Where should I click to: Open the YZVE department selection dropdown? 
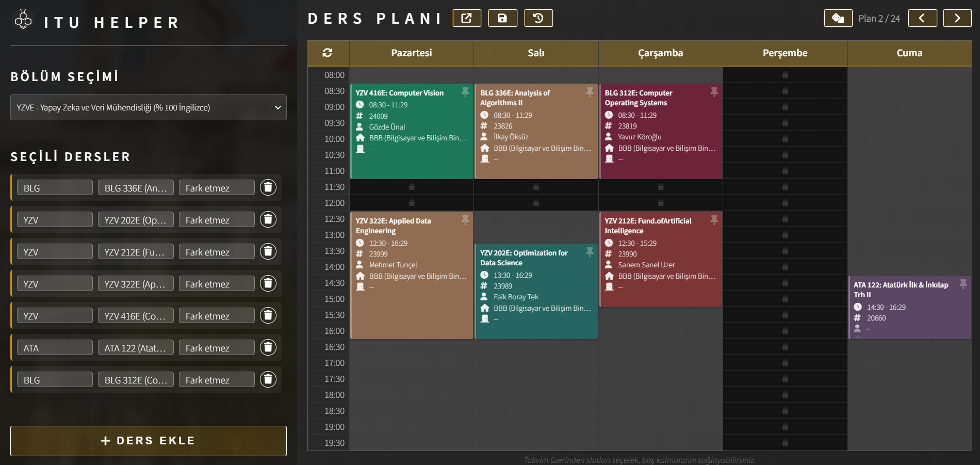click(149, 107)
